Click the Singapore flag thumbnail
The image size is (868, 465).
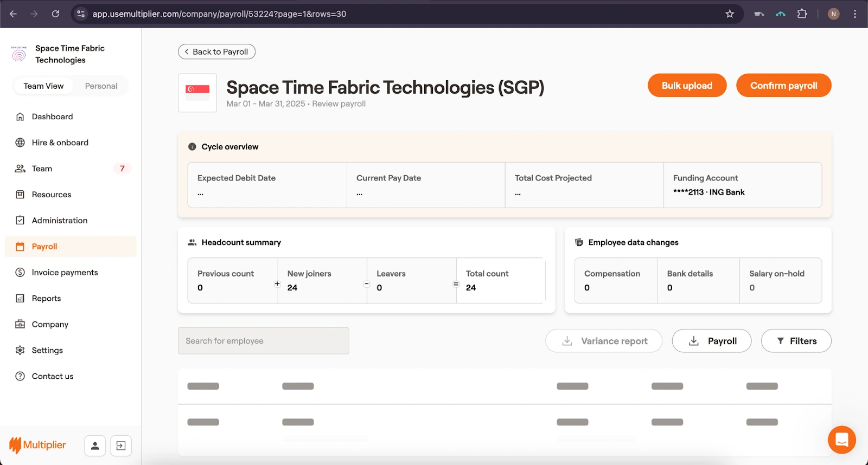197,93
